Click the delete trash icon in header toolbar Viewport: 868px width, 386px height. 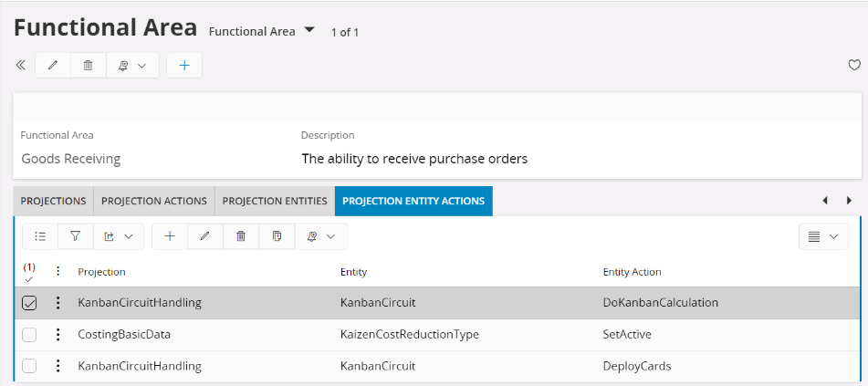click(x=88, y=66)
